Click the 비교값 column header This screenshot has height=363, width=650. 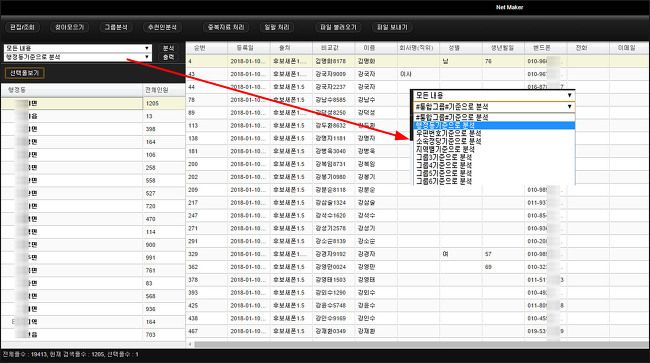(333, 48)
